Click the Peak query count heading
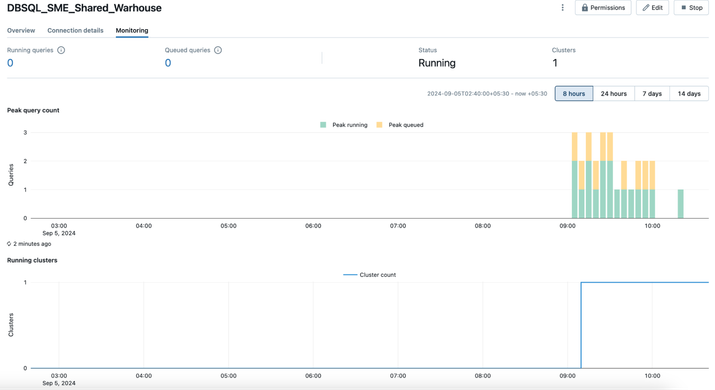The image size is (715, 390). point(33,110)
